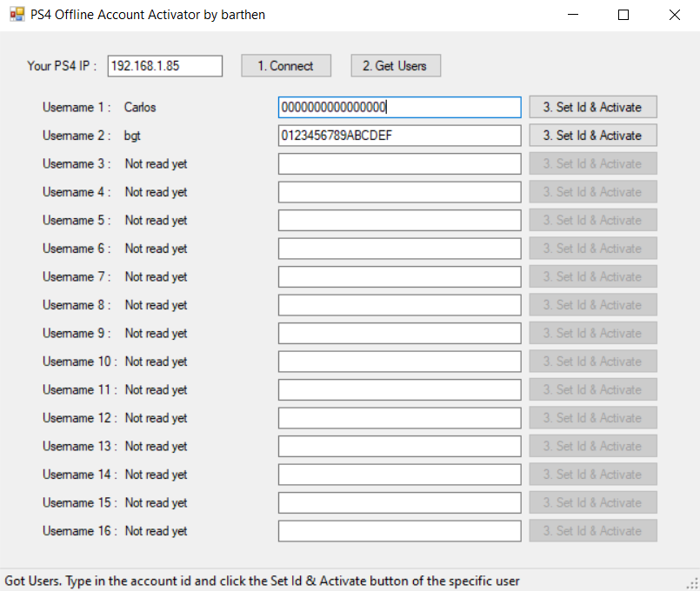Activate Carlos with Set Id & Activate
Screen dimensions: 700x591
click(593, 107)
